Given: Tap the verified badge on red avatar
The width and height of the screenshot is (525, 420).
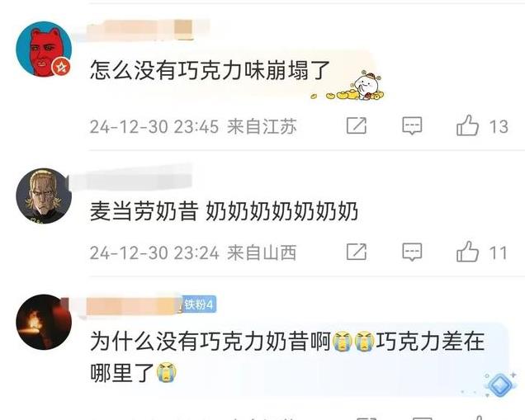Looking at the screenshot, I should point(62,68).
